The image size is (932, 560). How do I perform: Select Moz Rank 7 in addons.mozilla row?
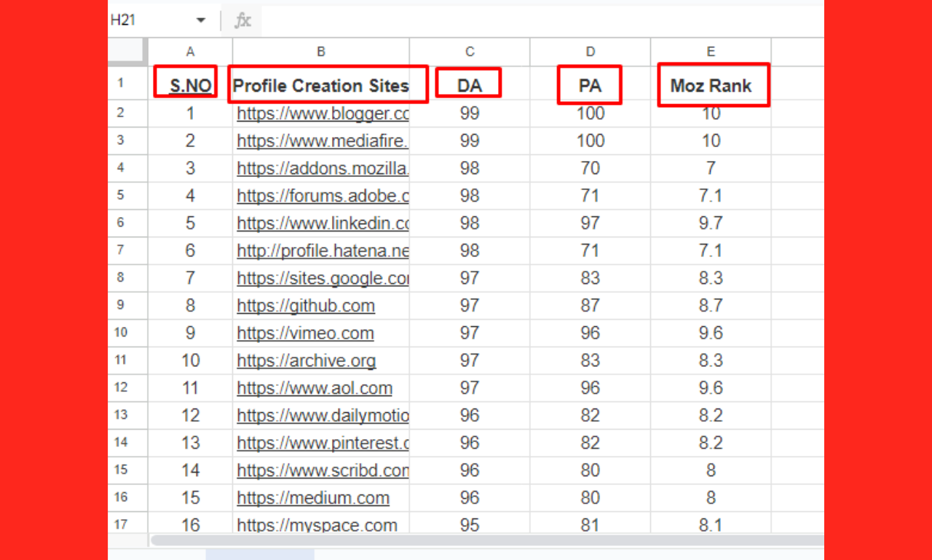711,168
